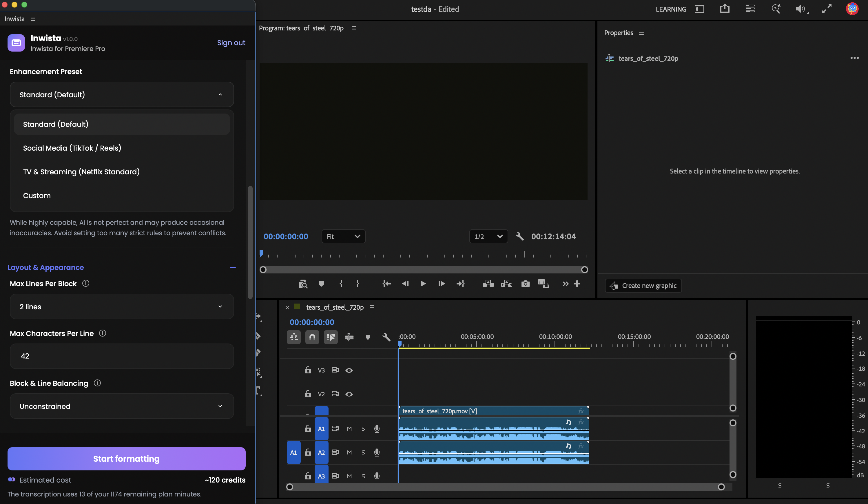Choose the Custom preset option
This screenshot has width=868, height=504.
click(x=122, y=196)
